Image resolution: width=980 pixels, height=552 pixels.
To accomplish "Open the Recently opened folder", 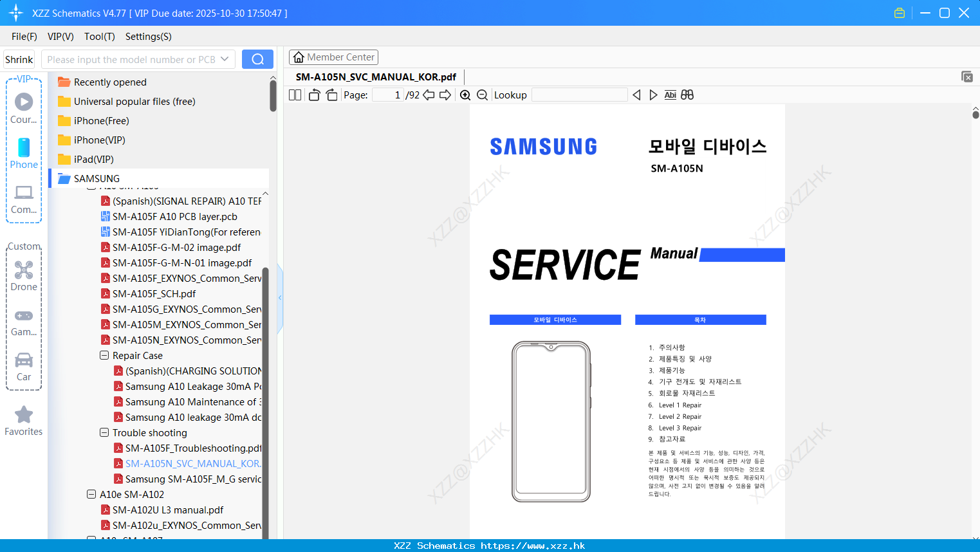I will (x=110, y=82).
